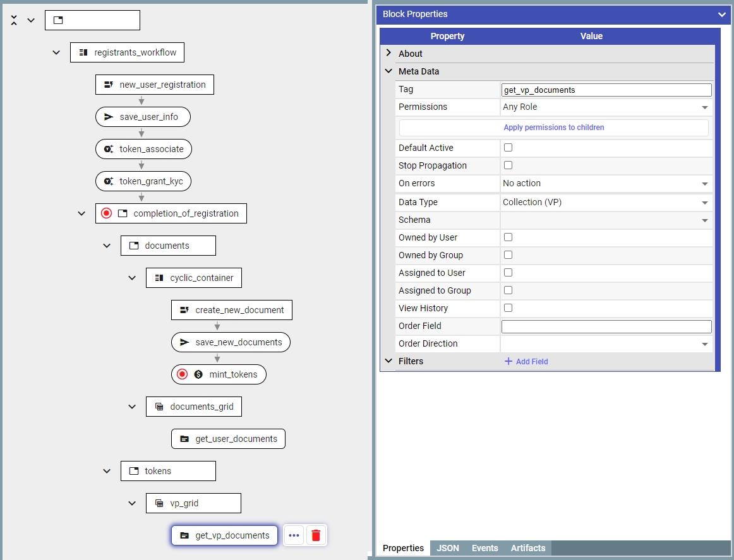Check the View History option
The height and width of the screenshot is (560, 734).
(x=508, y=308)
